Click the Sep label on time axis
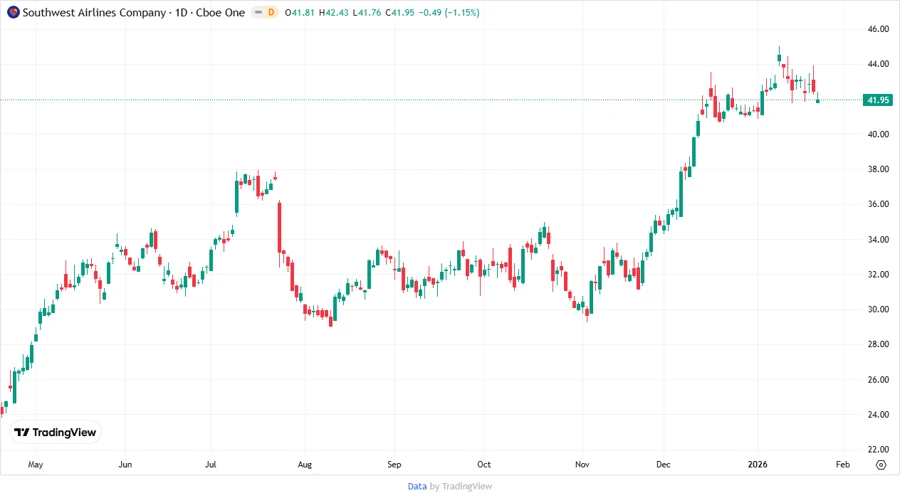 [394, 464]
